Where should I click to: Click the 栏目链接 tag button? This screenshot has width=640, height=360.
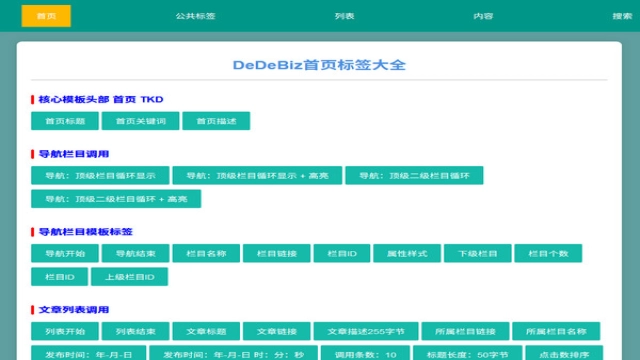[277, 253]
